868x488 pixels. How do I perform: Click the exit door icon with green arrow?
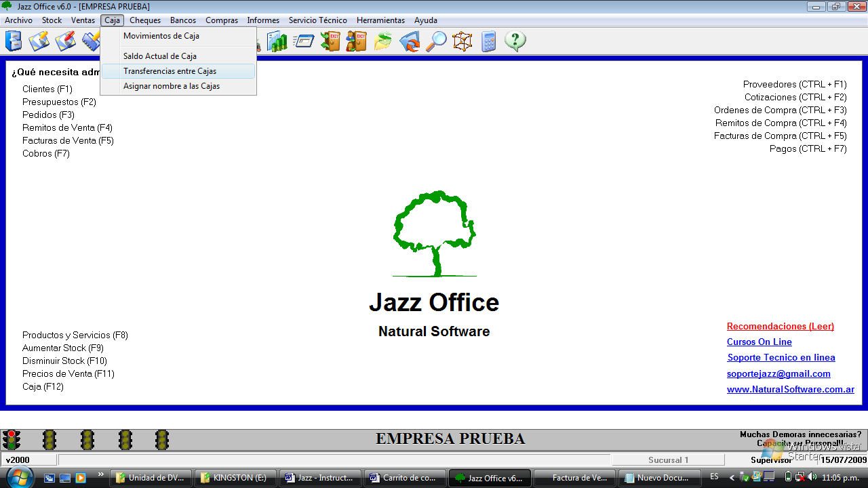pos(330,41)
